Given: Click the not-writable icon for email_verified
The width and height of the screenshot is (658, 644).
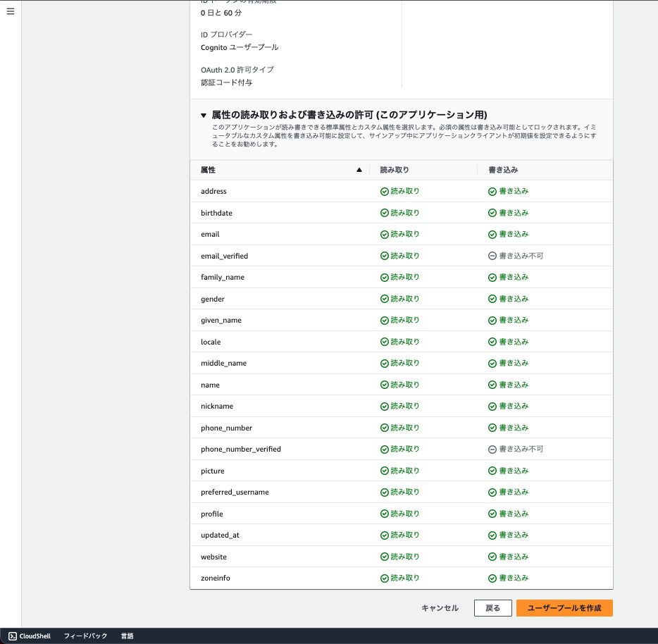Looking at the screenshot, I should pos(492,256).
